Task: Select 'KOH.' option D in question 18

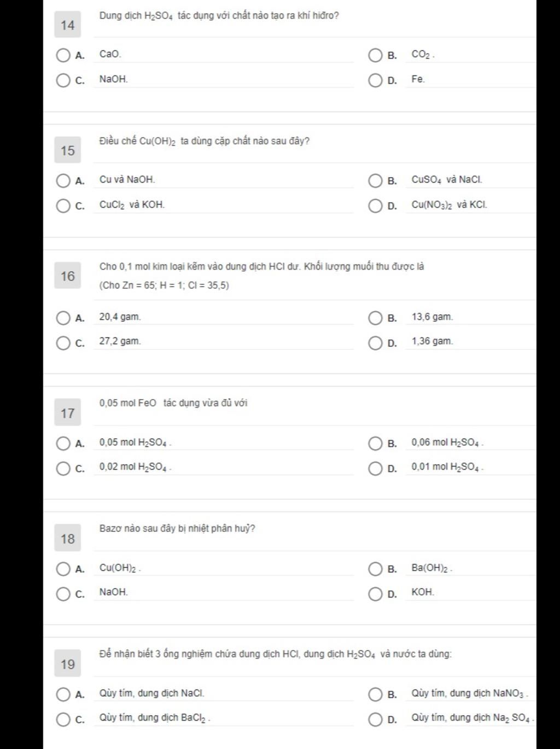Action: pyautogui.click(x=375, y=594)
